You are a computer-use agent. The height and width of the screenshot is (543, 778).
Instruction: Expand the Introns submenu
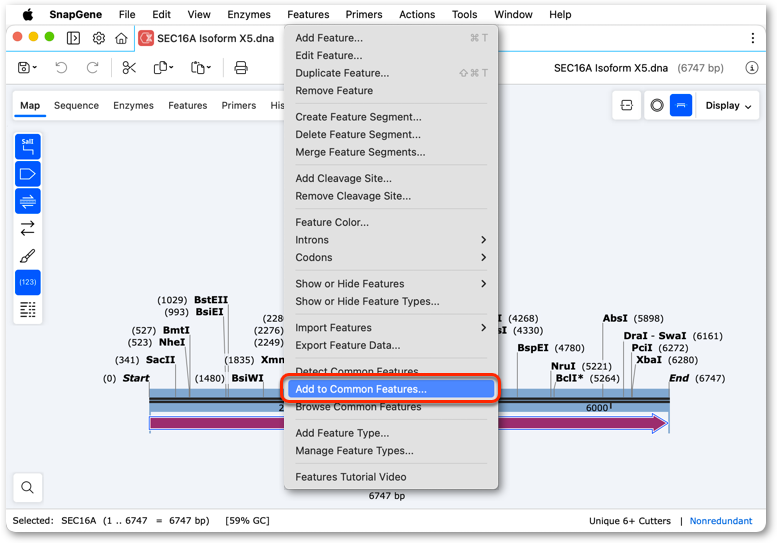click(390, 240)
